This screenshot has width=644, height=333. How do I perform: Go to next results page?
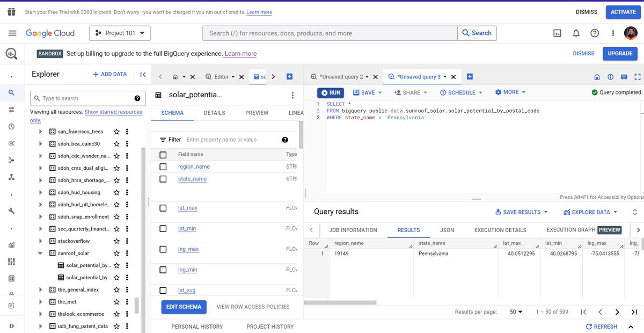pyautogui.click(x=617, y=312)
